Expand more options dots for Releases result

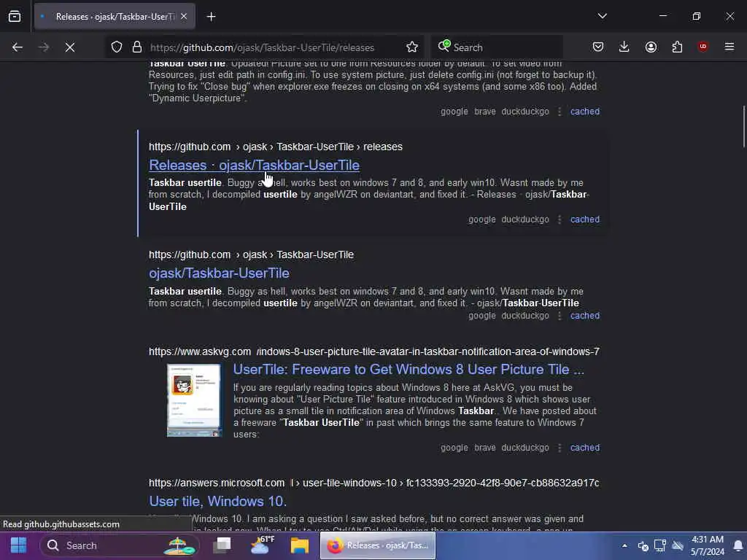(560, 219)
